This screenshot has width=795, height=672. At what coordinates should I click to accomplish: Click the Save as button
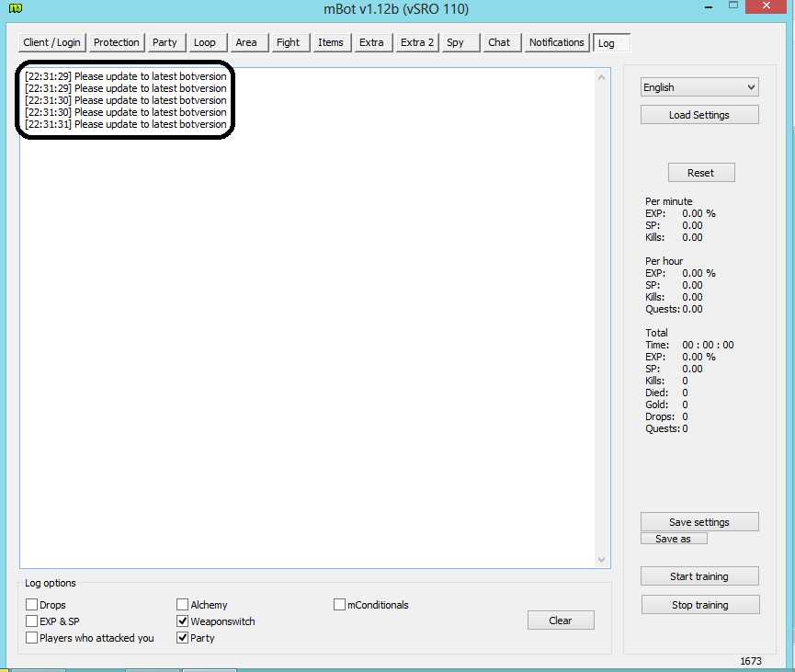tap(674, 539)
